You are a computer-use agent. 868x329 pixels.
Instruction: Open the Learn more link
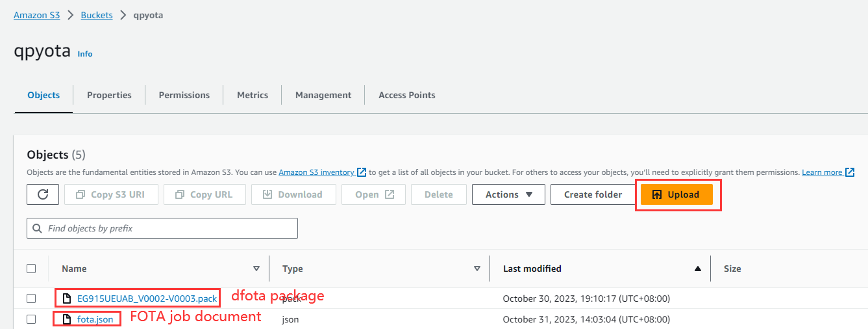click(822, 172)
